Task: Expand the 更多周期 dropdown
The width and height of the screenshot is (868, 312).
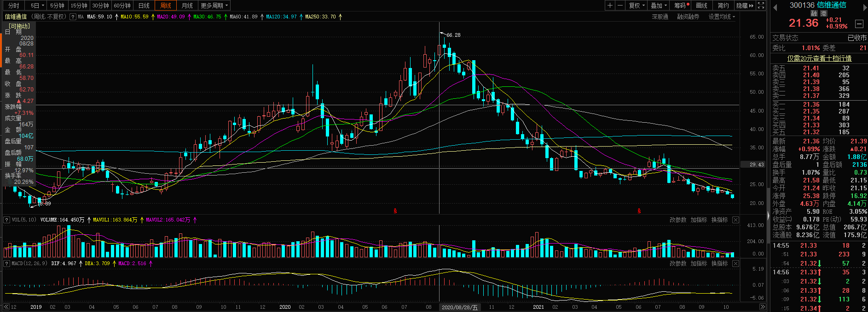Action: [214, 6]
